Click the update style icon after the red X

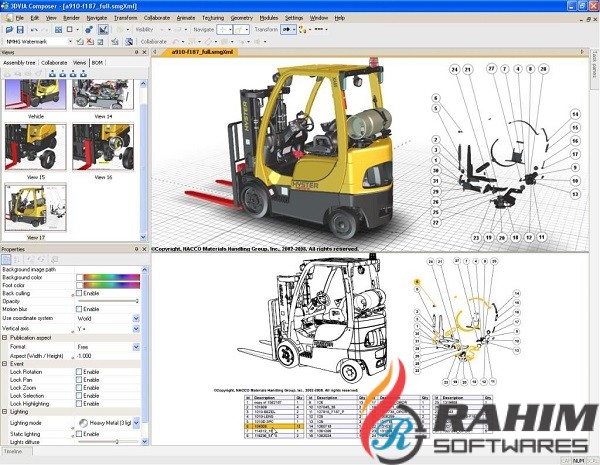click(x=100, y=41)
